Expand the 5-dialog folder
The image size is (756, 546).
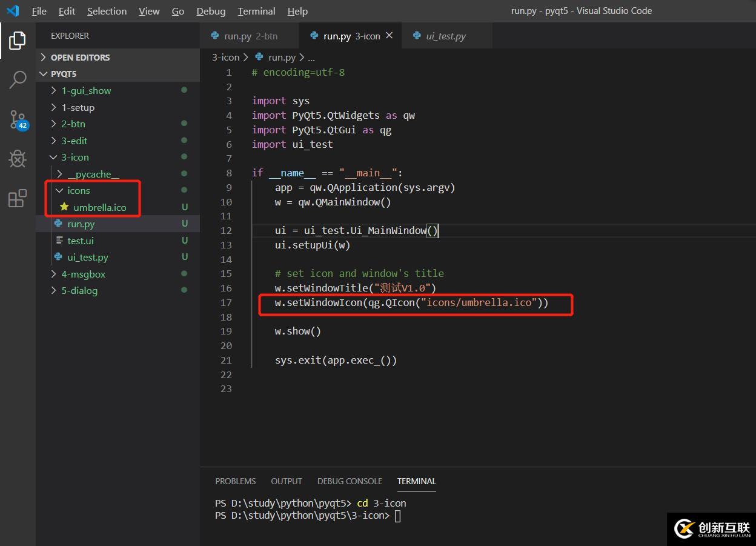point(118,290)
